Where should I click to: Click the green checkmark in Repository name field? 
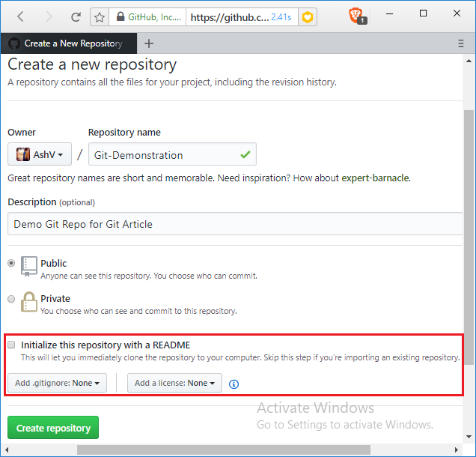(245, 154)
